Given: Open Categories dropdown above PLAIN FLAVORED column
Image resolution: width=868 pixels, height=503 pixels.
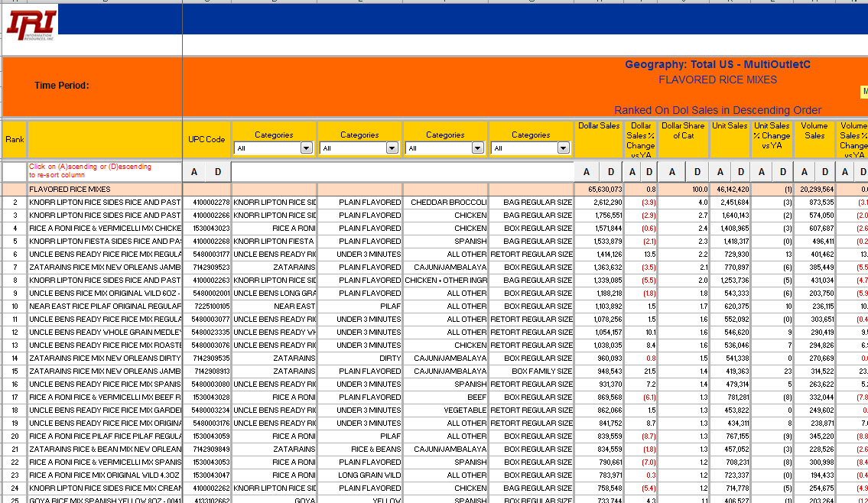Looking at the screenshot, I should tap(392, 148).
